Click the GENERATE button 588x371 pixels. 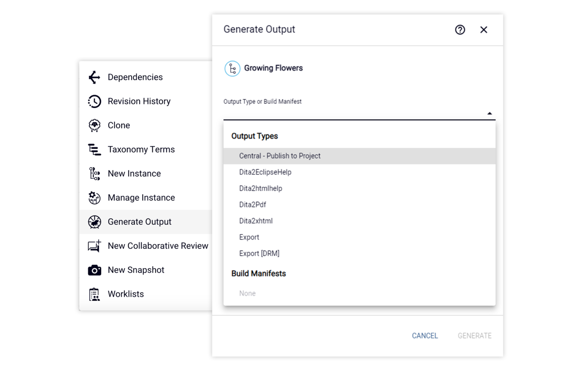point(474,336)
